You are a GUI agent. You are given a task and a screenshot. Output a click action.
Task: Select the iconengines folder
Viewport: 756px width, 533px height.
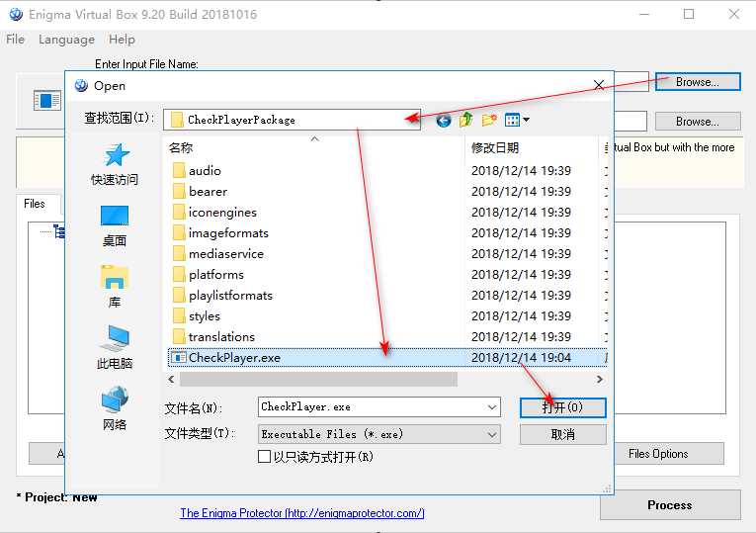214,213
